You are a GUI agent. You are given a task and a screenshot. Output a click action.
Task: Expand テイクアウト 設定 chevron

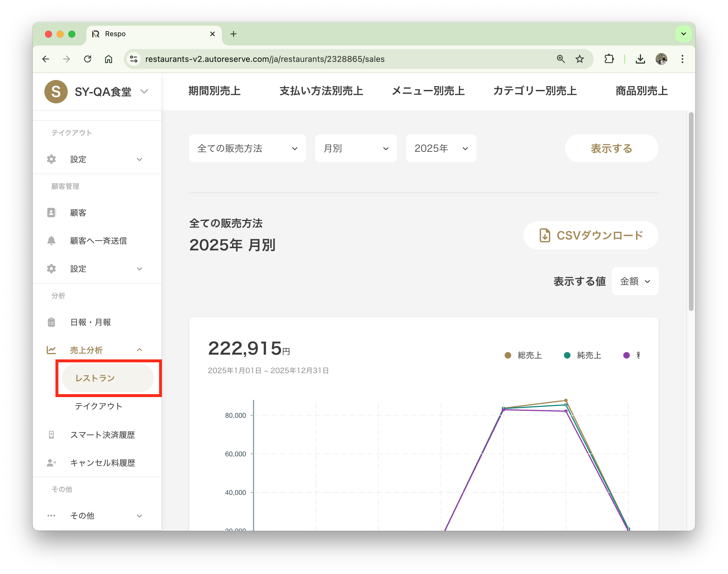tap(140, 159)
